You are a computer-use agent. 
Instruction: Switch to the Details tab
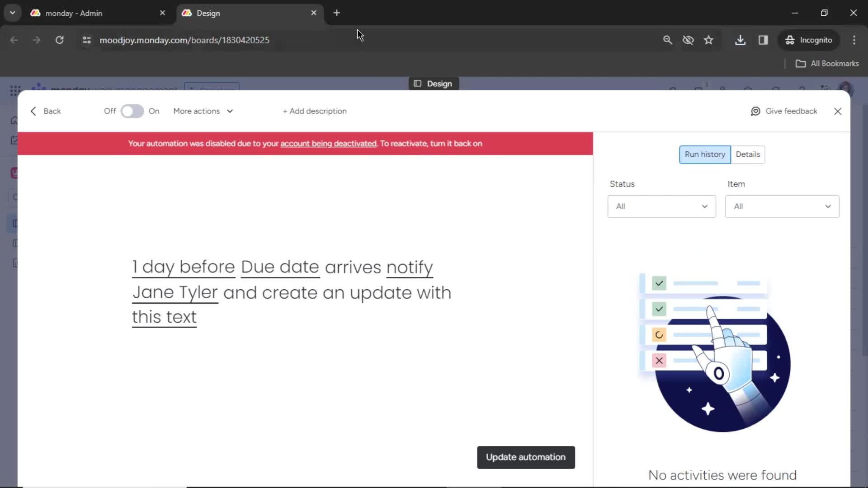[748, 155]
